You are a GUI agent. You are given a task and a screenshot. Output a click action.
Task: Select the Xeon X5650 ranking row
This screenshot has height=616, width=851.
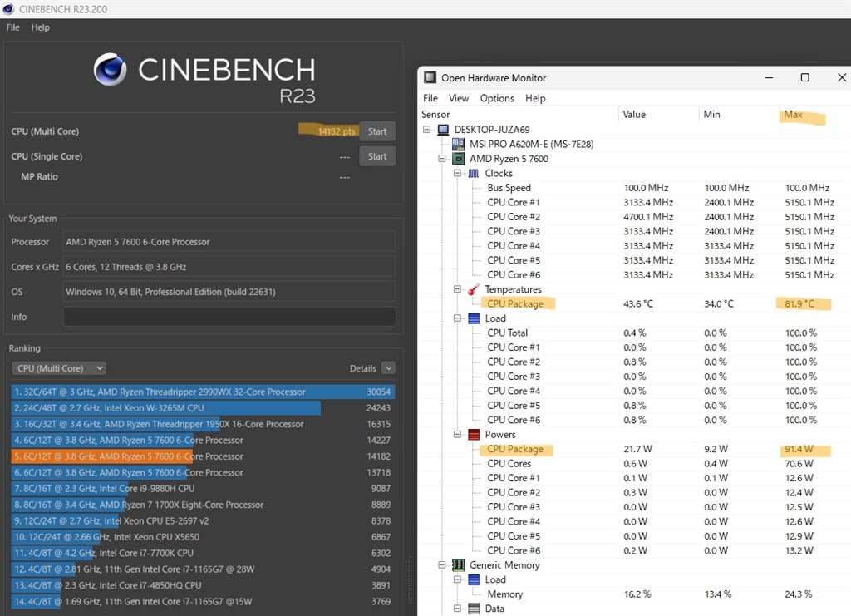(x=203, y=537)
